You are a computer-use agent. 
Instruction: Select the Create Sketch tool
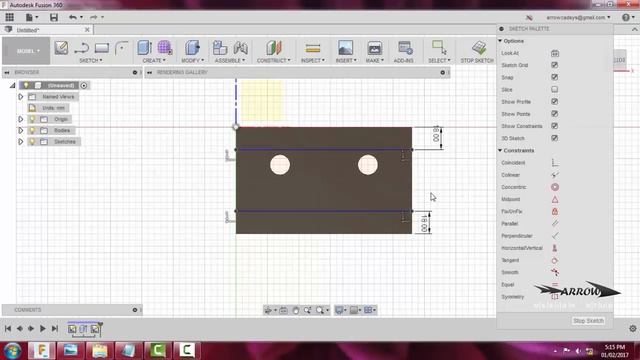tap(61, 48)
